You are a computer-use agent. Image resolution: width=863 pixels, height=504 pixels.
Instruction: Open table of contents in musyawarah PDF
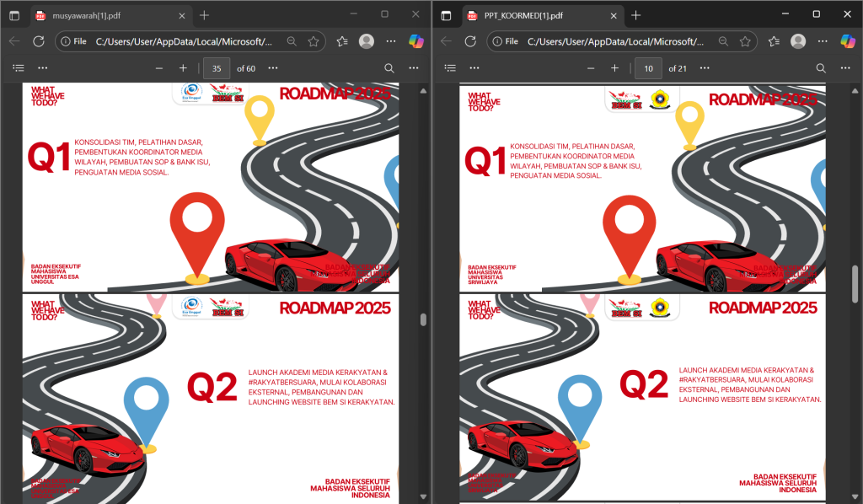pyautogui.click(x=19, y=68)
